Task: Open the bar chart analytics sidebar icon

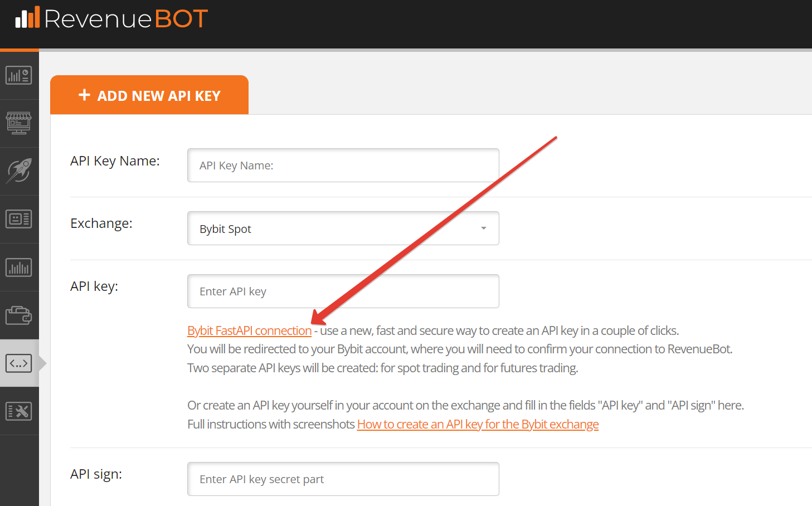Action: tap(19, 267)
